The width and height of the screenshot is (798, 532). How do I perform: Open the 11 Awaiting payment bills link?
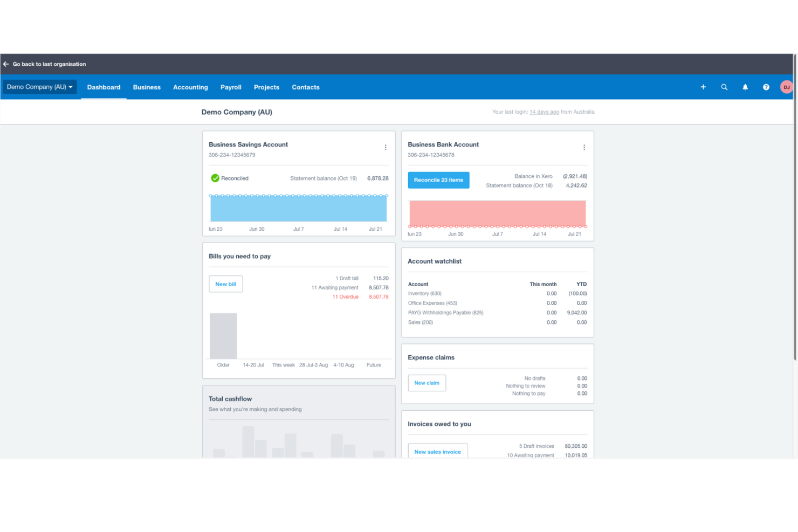tap(335, 288)
